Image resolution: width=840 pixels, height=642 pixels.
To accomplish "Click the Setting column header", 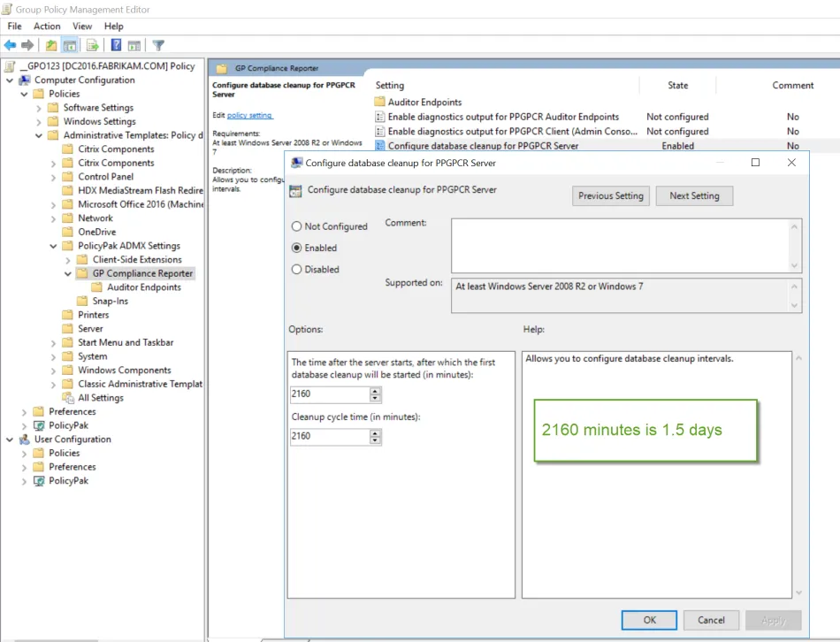I will tap(389, 85).
